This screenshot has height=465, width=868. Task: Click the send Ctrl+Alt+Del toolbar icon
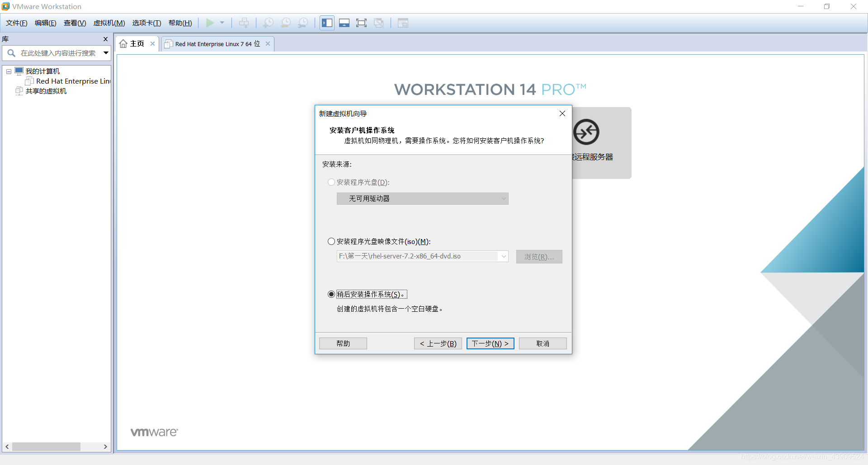tap(244, 23)
